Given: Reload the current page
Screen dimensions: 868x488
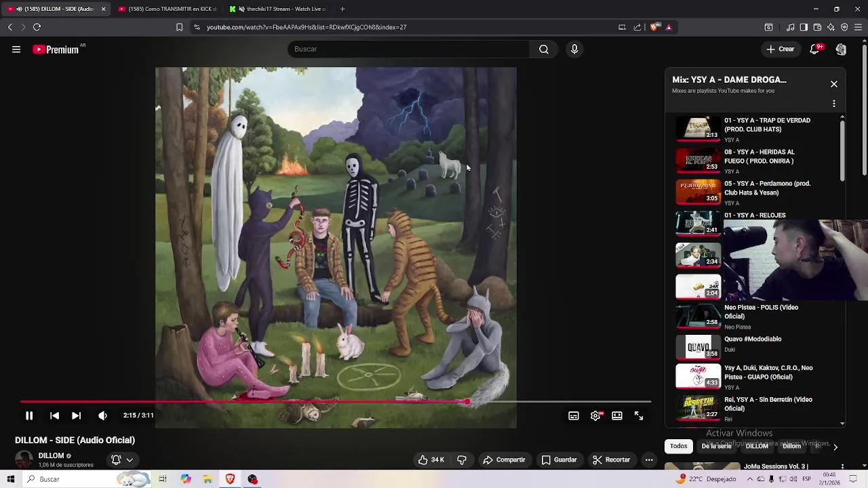Looking at the screenshot, I should coord(37,27).
